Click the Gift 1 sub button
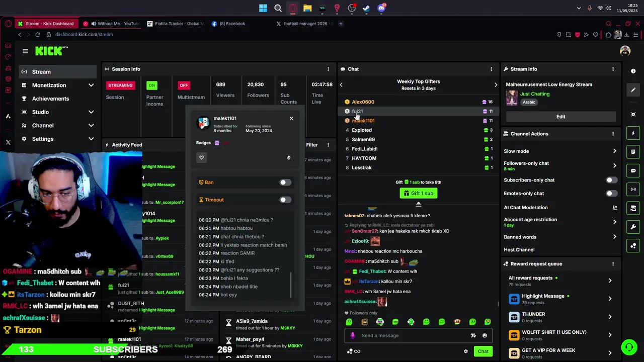 tap(418, 193)
